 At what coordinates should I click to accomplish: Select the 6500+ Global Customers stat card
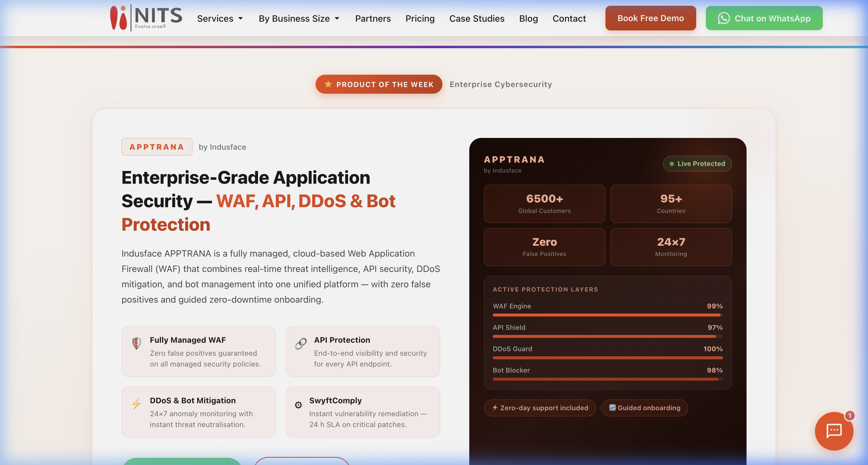coord(544,204)
